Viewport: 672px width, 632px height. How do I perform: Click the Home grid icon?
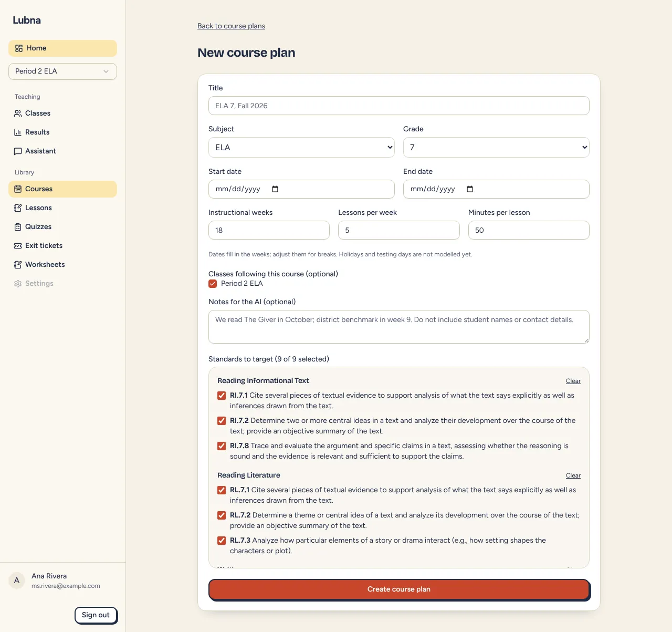pos(19,48)
